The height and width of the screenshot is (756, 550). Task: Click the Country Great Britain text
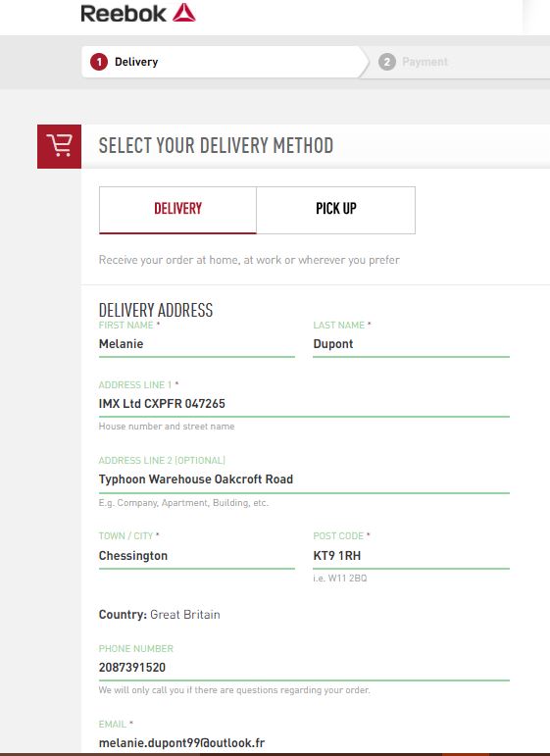(x=160, y=615)
